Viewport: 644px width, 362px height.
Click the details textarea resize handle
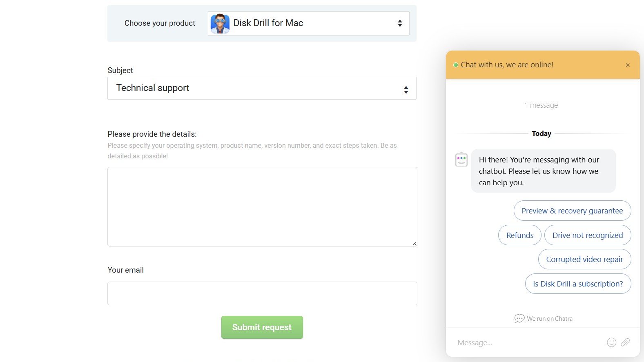point(414,244)
